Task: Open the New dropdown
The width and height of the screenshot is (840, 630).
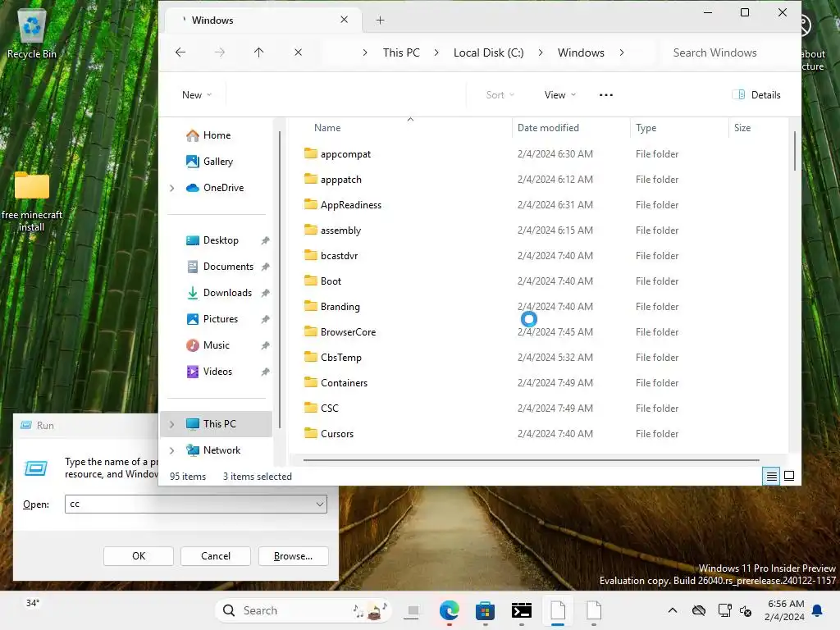Action: click(x=197, y=95)
